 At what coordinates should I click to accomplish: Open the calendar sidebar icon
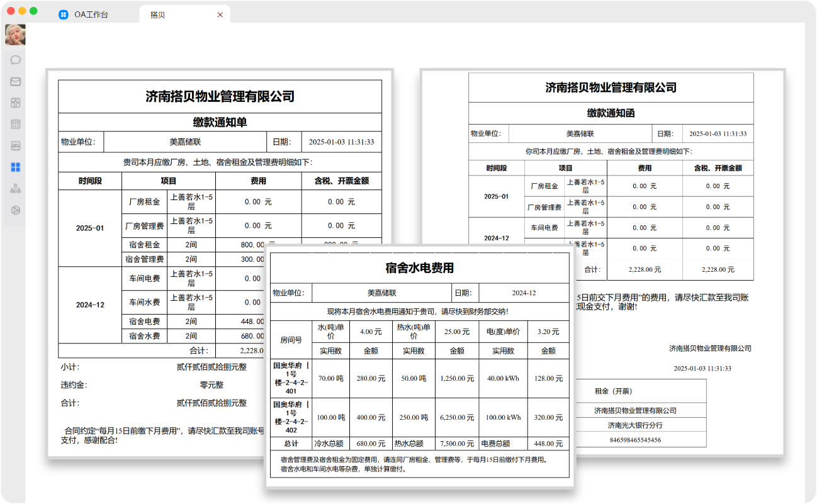14,124
